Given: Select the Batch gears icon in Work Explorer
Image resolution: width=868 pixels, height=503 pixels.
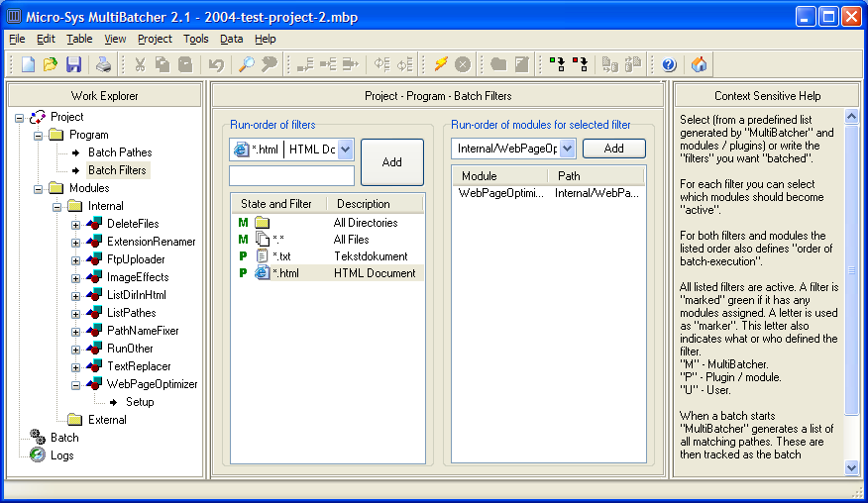Looking at the screenshot, I should click(38, 437).
